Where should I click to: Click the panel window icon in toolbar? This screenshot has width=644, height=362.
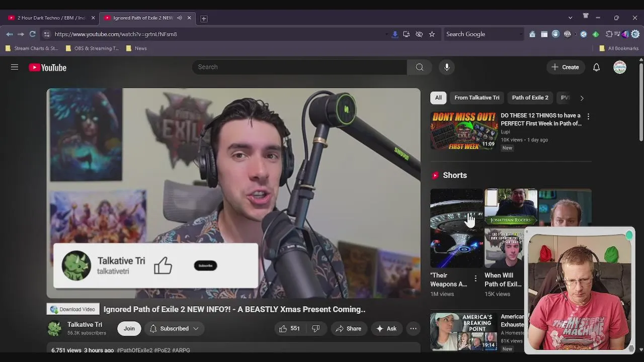(544, 34)
